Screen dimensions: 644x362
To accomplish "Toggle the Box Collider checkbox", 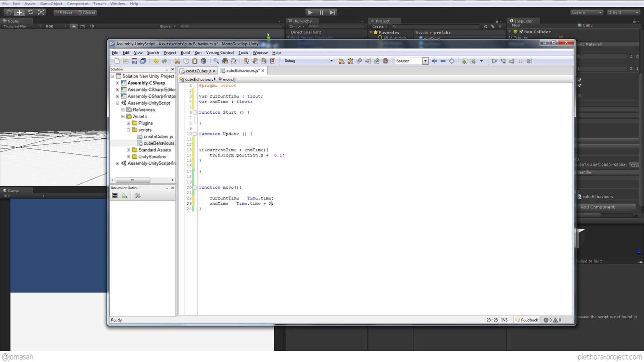I will point(521,32).
